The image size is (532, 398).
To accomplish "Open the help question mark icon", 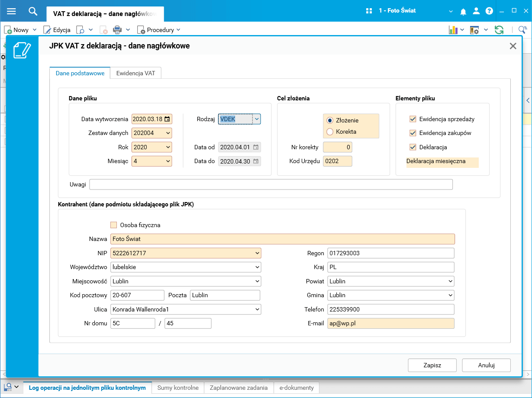I will 489,11.
